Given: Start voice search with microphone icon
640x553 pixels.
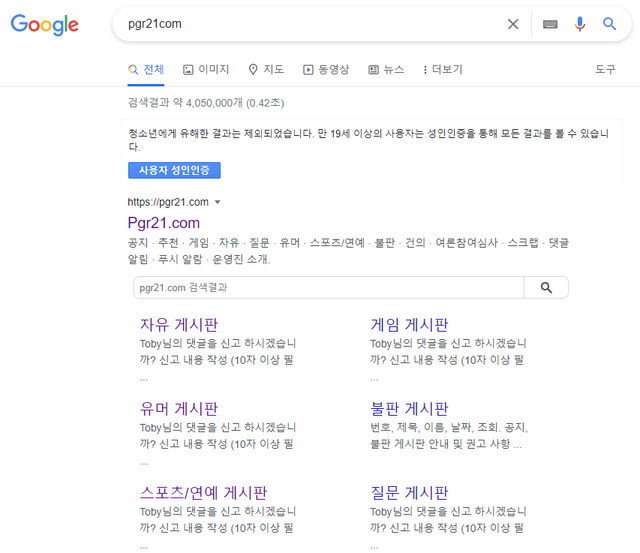Looking at the screenshot, I should coord(580,24).
